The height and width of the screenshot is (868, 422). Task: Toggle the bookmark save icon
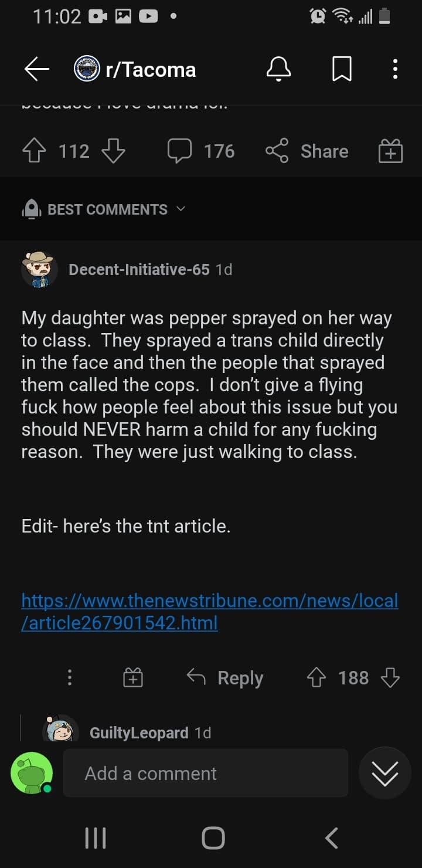pos(342,70)
